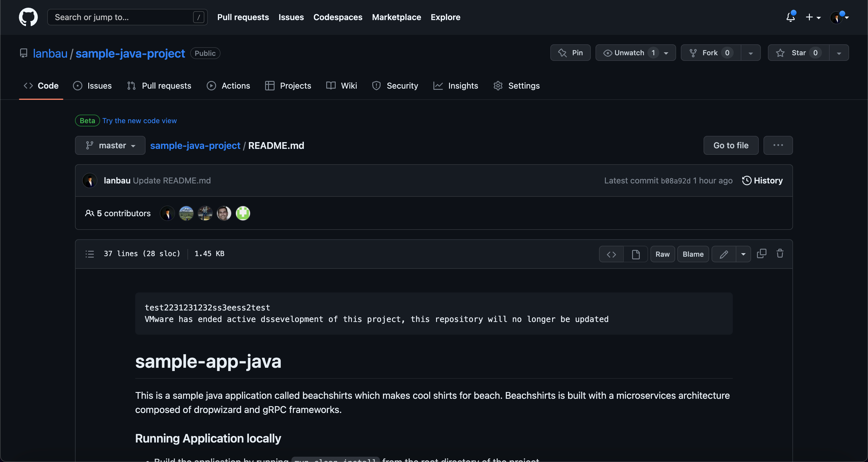Open sample-java-project breadcrumb link

click(x=195, y=145)
